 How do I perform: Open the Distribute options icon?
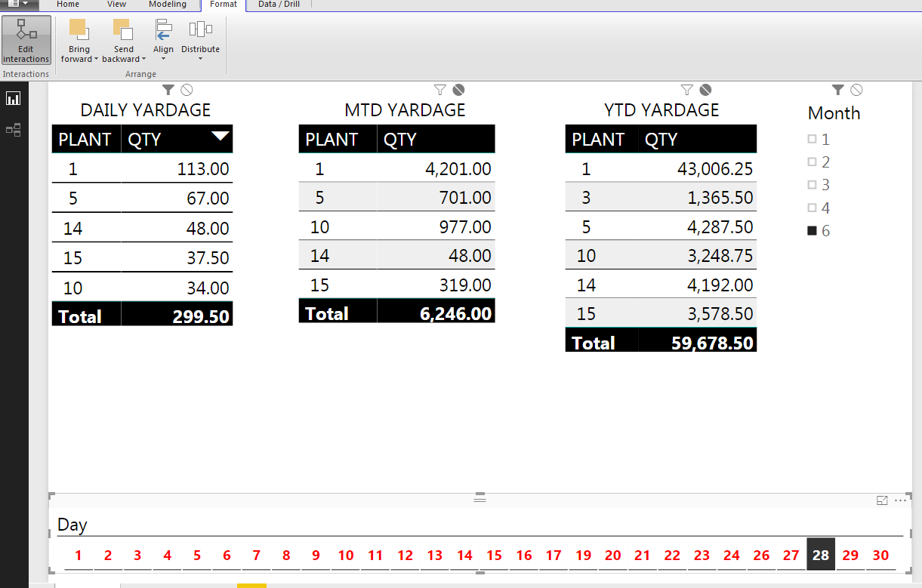(x=200, y=29)
